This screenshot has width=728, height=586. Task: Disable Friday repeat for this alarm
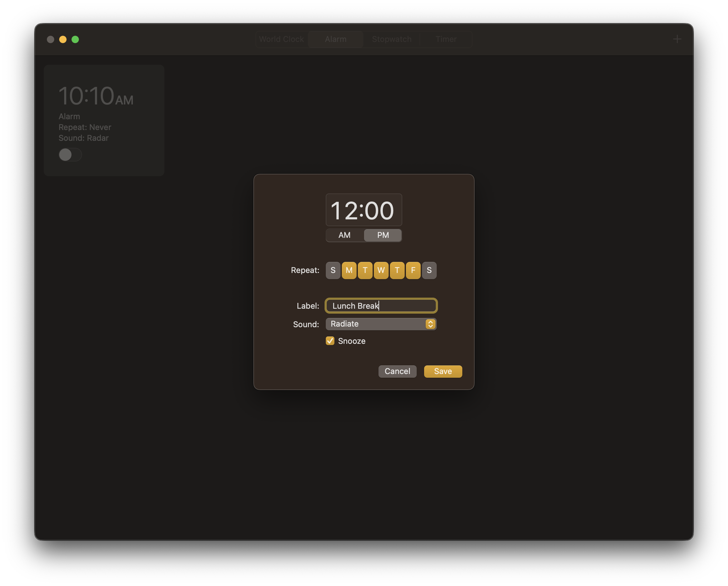pyautogui.click(x=413, y=270)
